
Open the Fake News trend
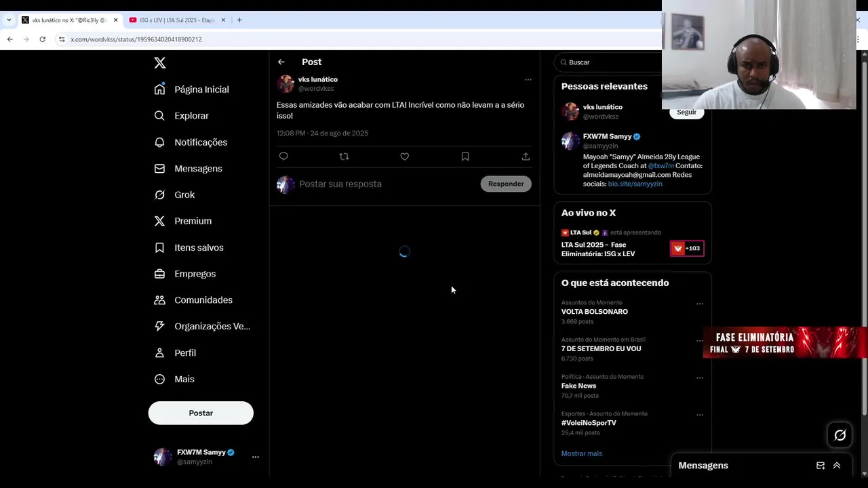[x=578, y=386]
